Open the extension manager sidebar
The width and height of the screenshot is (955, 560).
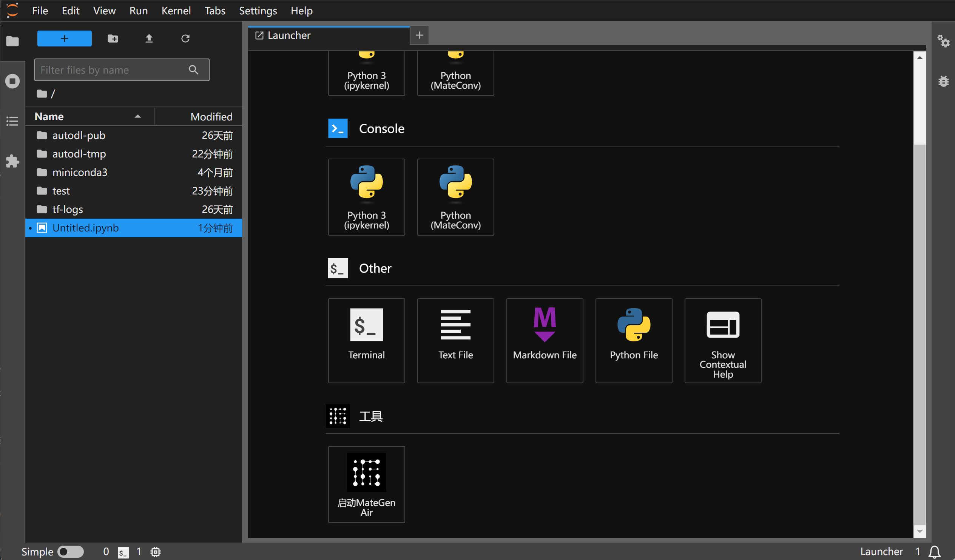[x=12, y=161]
